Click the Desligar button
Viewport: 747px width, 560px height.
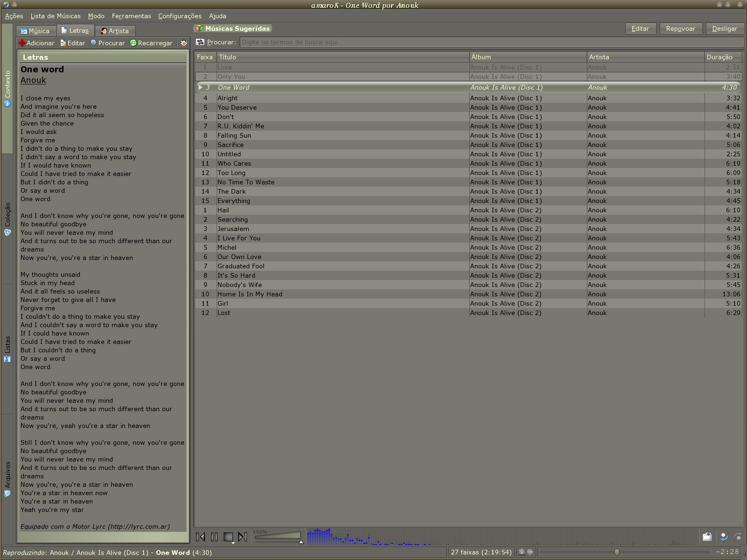click(x=725, y=28)
